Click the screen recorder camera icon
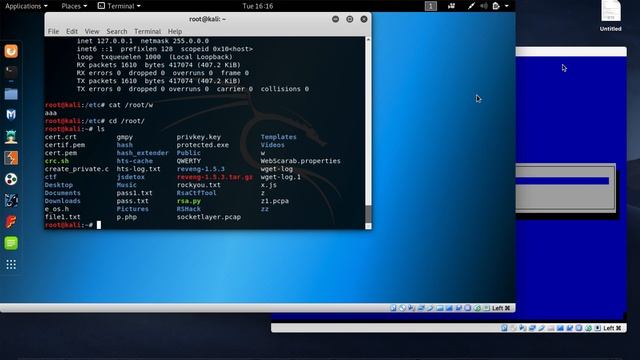640x360 pixels. pyautogui.click(x=451, y=6)
